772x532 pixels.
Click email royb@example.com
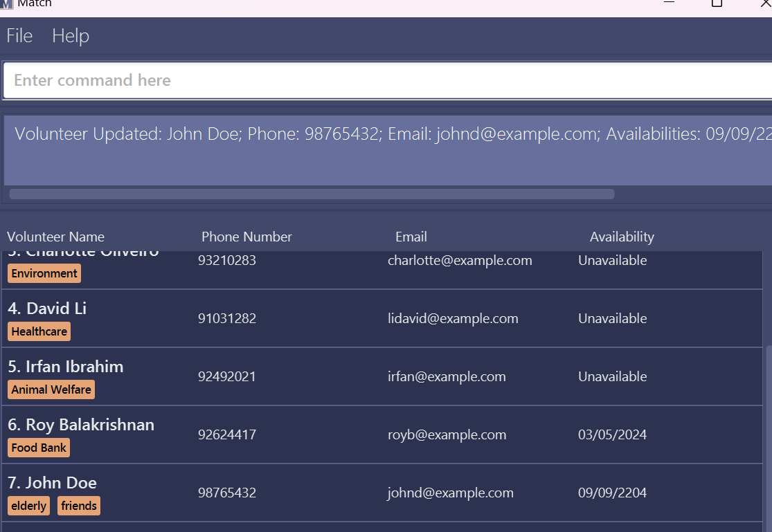coord(447,434)
